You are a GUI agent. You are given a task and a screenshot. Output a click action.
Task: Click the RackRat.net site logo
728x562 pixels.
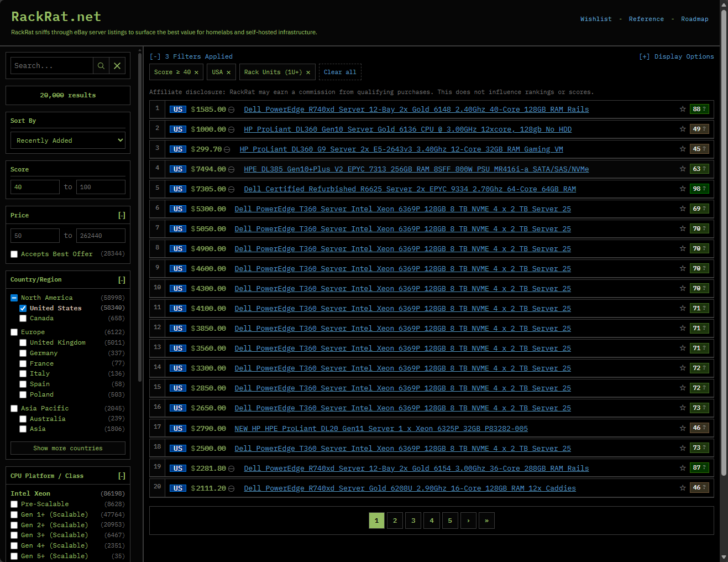[x=56, y=17]
